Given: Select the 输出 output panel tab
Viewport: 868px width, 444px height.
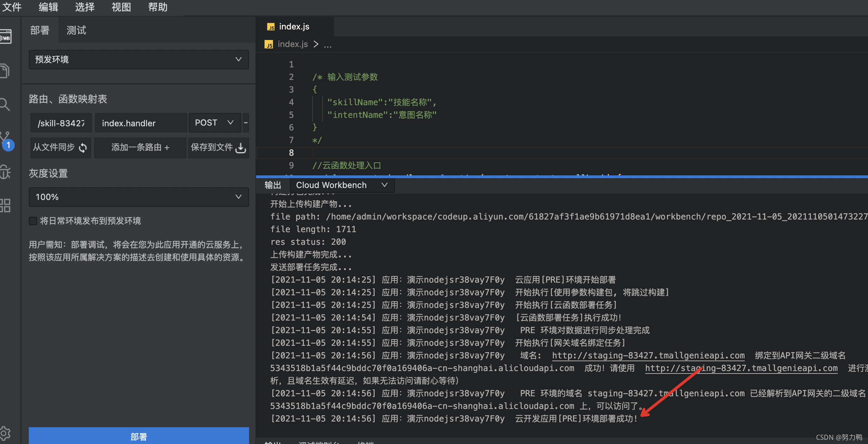Looking at the screenshot, I should coord(273,185).
